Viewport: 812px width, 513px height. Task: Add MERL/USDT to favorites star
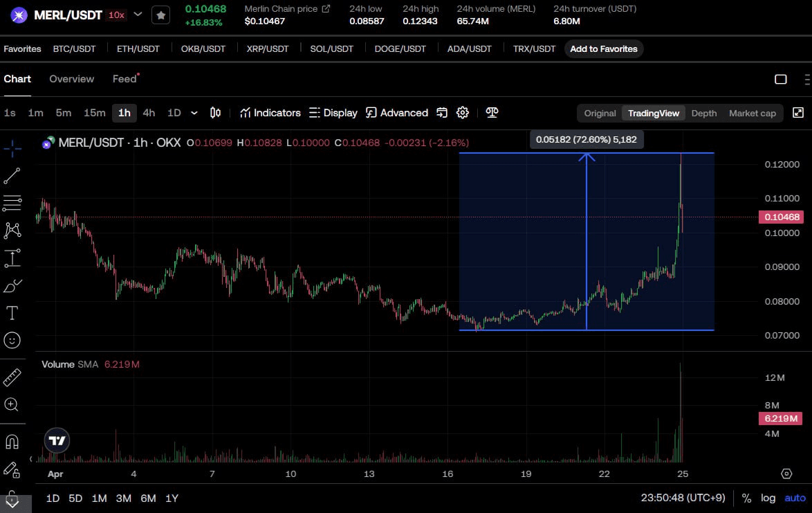point(161,15)
